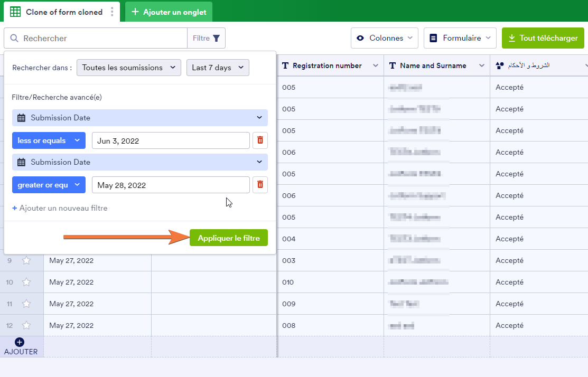This screenshot has height=377, width=588.
Task: Click the plus icon to add row
Action: pos(20,342)
